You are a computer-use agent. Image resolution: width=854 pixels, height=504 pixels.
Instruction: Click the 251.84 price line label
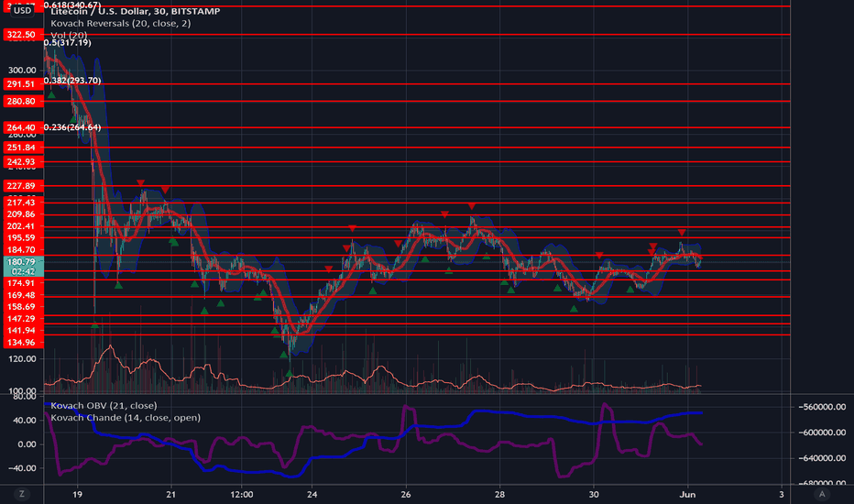click(23, 148)
